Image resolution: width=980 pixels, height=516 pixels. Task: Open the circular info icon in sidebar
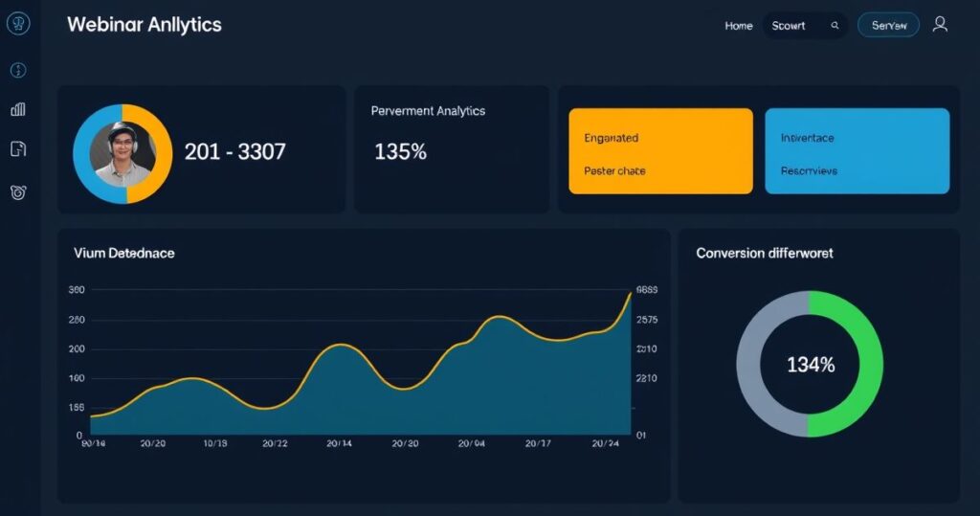point(18,70)
